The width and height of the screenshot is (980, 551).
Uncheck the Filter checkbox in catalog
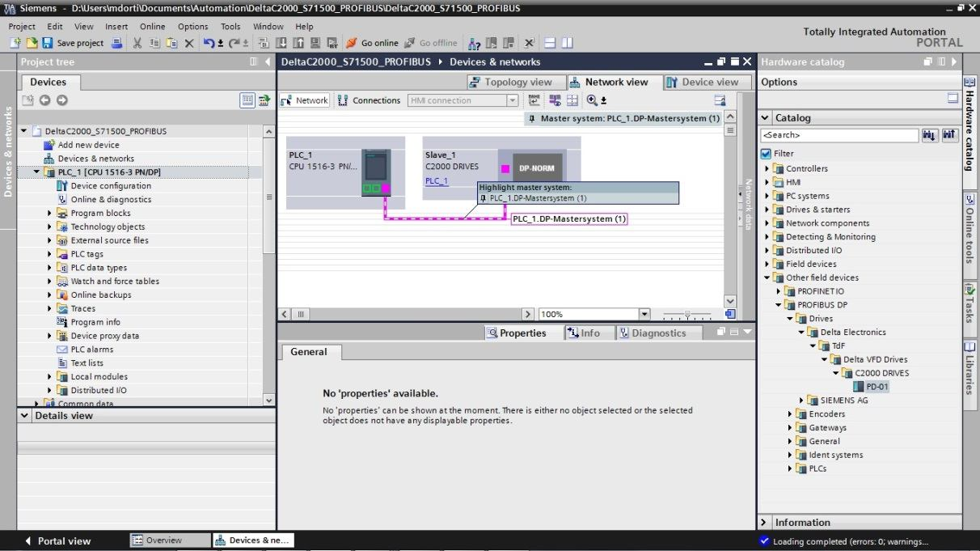766,154
